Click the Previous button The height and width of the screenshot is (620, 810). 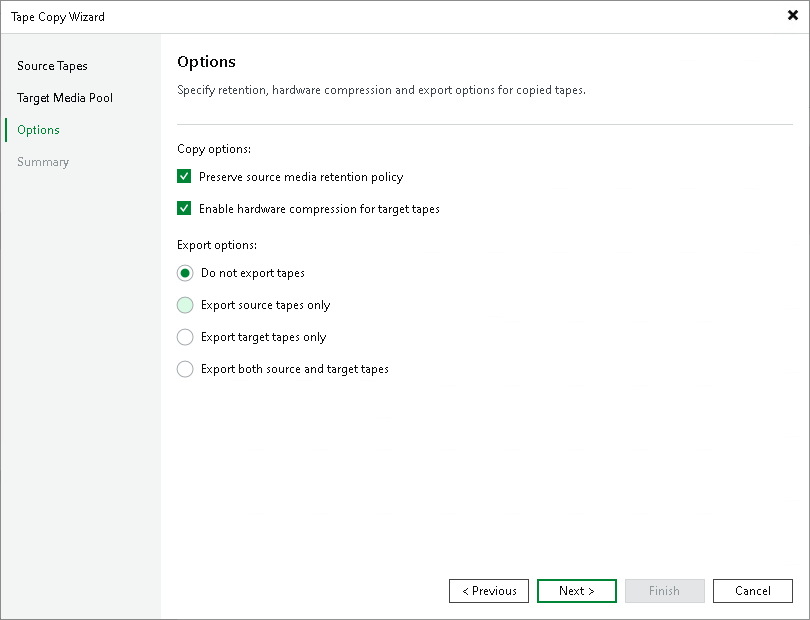click(489, 591)
